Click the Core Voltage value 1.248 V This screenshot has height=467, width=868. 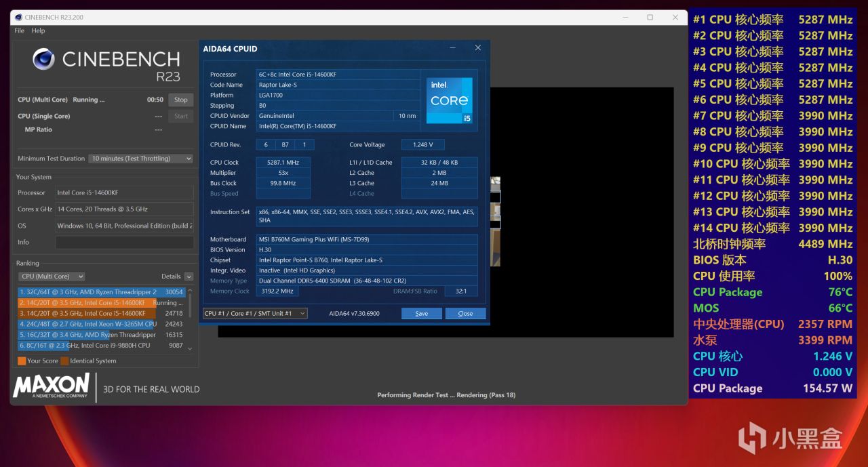(422, 144)
